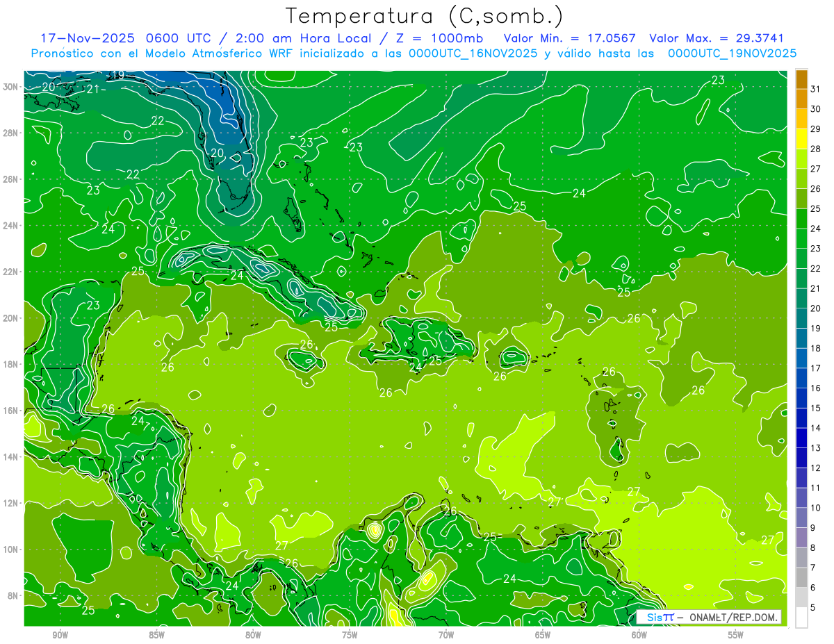Click the "65W" longitude axis label
834x644 pixels.
543,635
